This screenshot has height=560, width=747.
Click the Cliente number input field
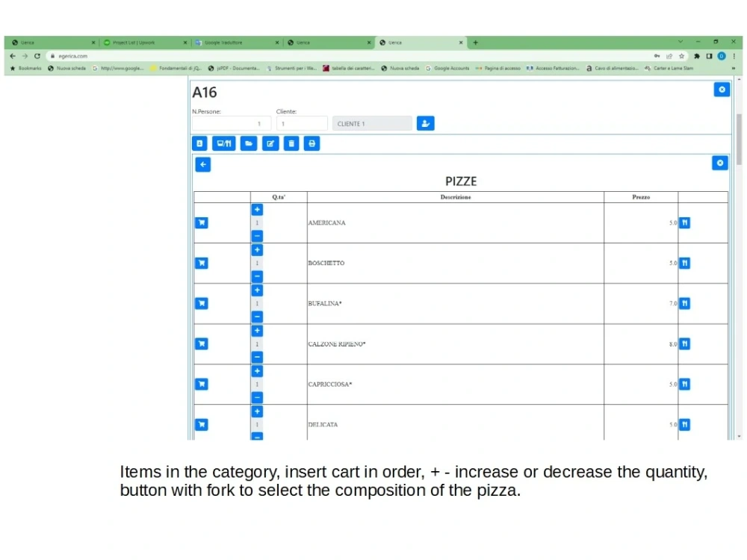tap(302, 123)
